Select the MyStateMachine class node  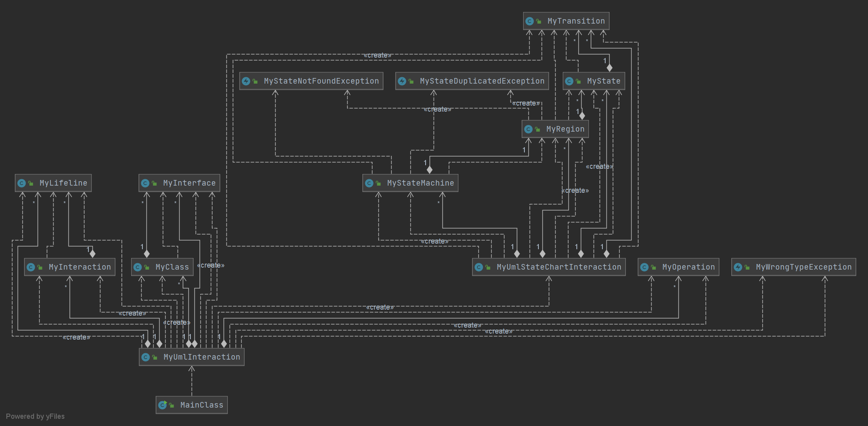pyautogui.click(x=410, y=183)
